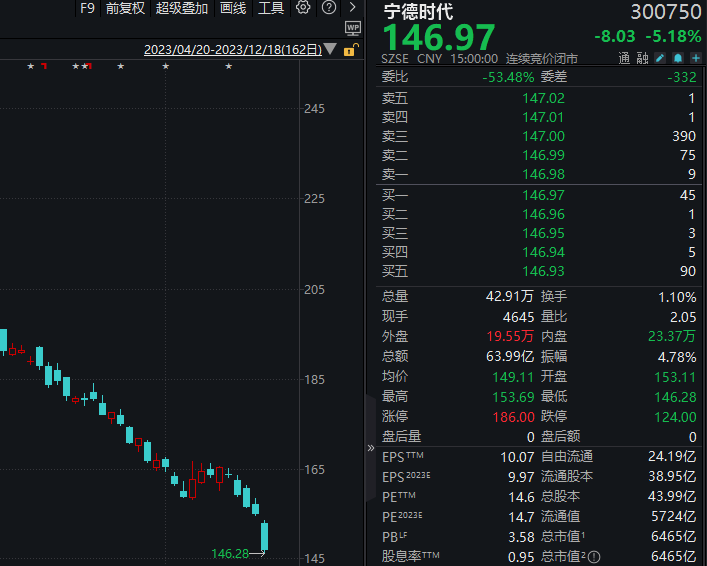
Task: Select the 买二 bid price 146.96
Action: point(543,214)
